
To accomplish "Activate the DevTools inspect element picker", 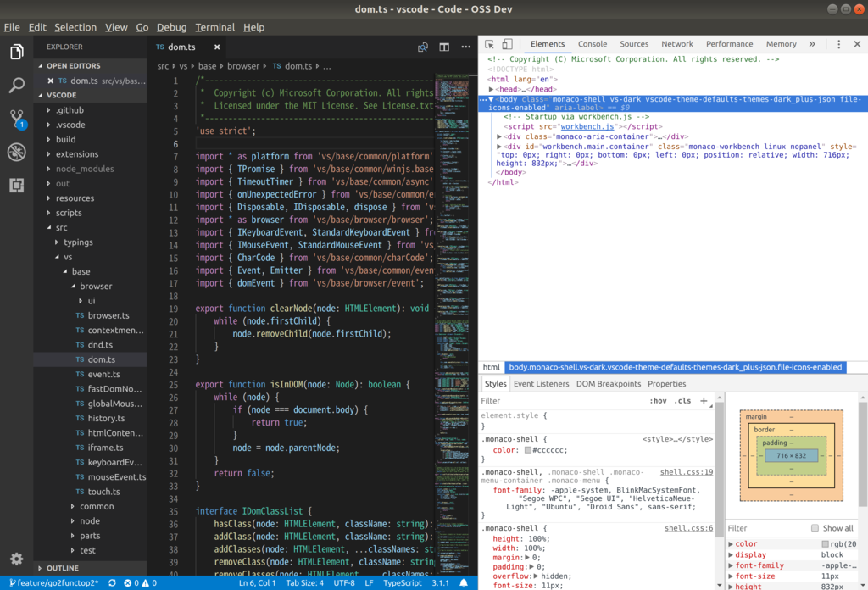I will click(489, 44).
